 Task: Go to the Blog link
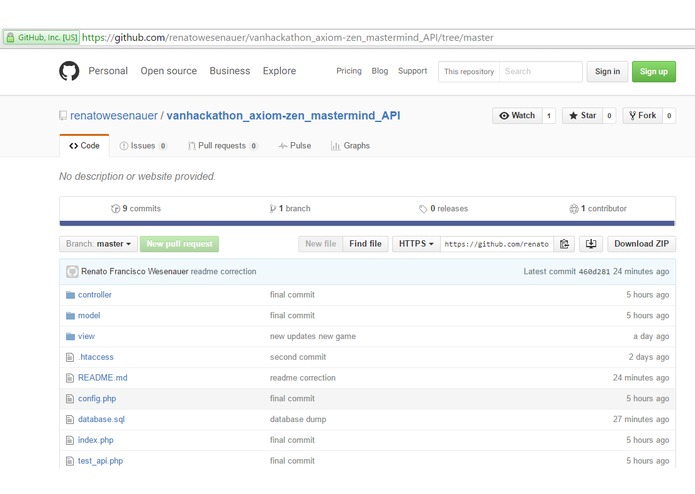(379, 71)
